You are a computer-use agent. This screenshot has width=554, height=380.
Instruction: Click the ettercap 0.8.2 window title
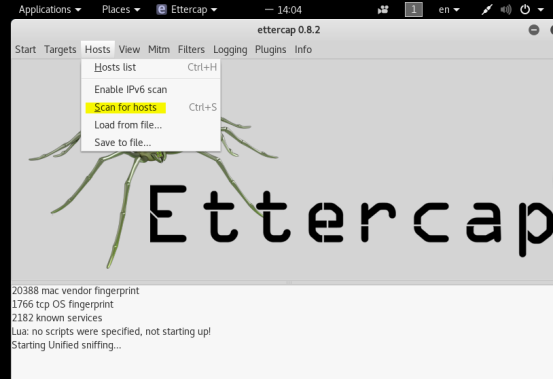289,30
